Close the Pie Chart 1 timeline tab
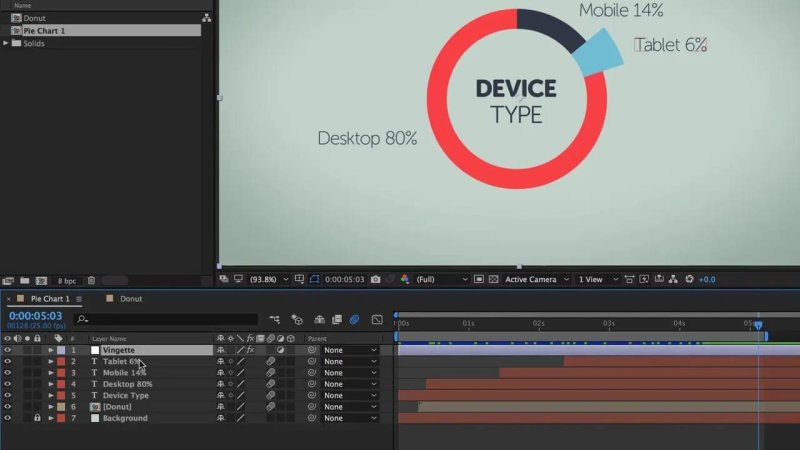Image resolution: width=800 pixels, height=450 pixels. coord(8,299)
